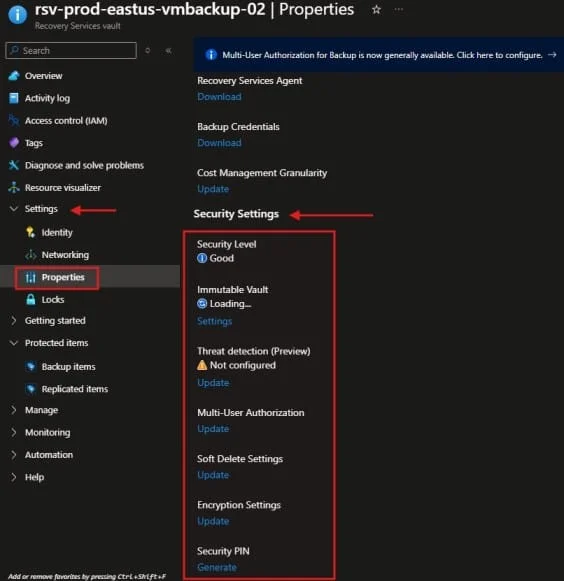
Task: Click the banner arrow to configure Multi-User Authorization
Action: tap(552, 55)
